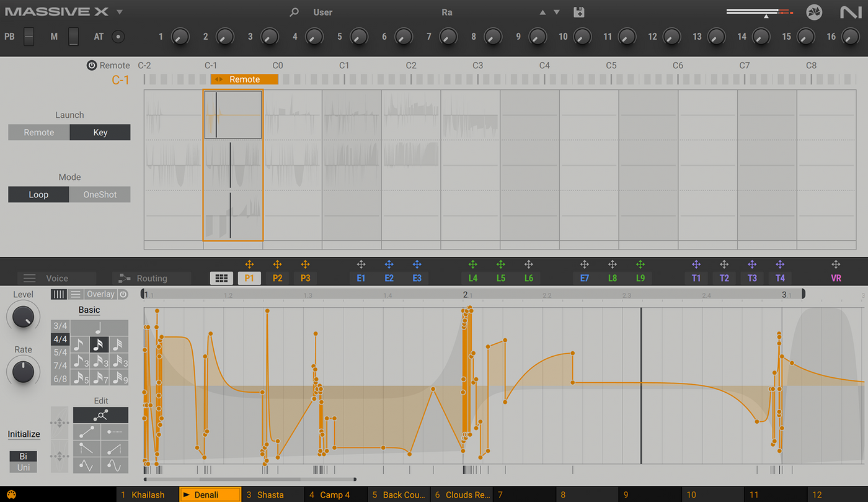The width and height of the screenshot is (868, 502).
Task: Click the Native Instruments NI logo
Action: tap(850, 12)
